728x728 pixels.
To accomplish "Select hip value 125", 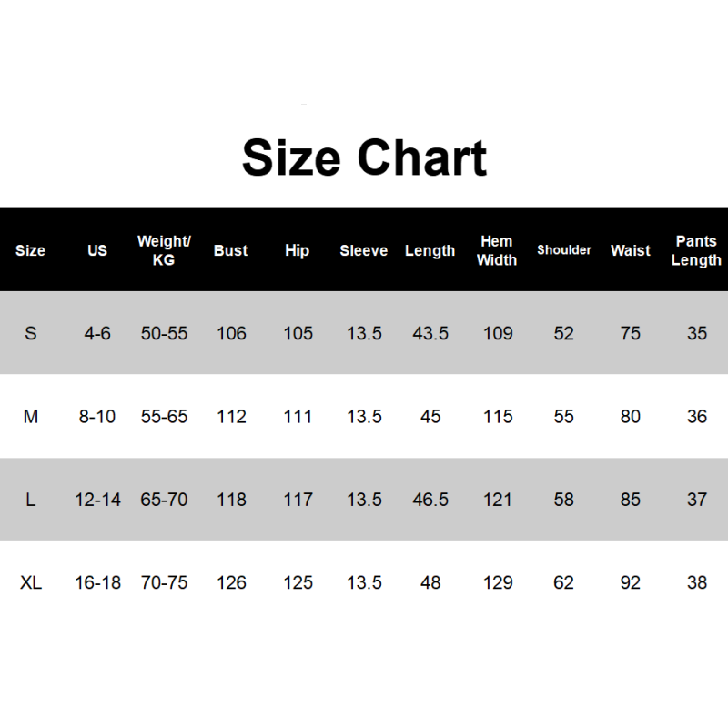I will click(298, 582).
